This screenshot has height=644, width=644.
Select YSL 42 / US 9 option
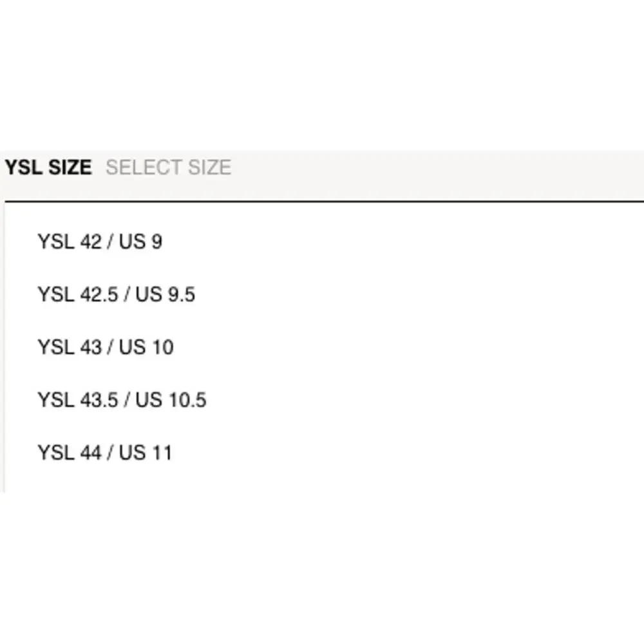[100, 242]
